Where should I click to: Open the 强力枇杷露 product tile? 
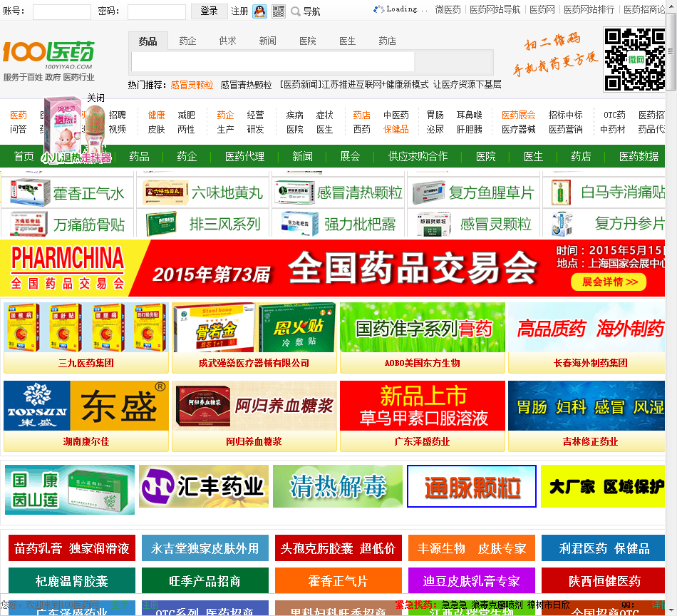click(338, 224)
